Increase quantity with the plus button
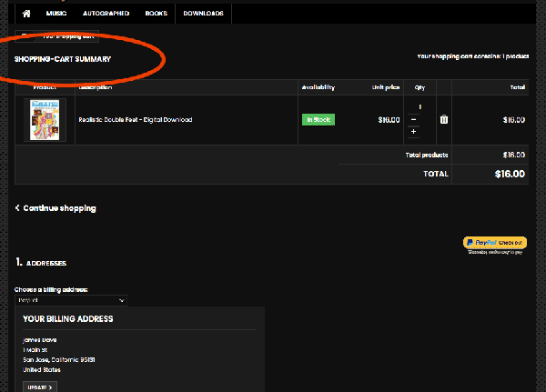Image resolution: width=546 pixels, height=392 pixels. 413,132
